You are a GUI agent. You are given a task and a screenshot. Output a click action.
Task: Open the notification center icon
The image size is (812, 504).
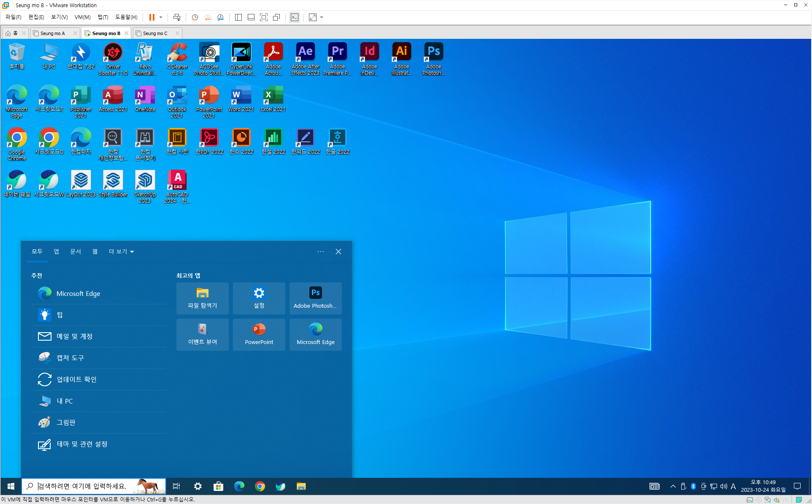797,486
